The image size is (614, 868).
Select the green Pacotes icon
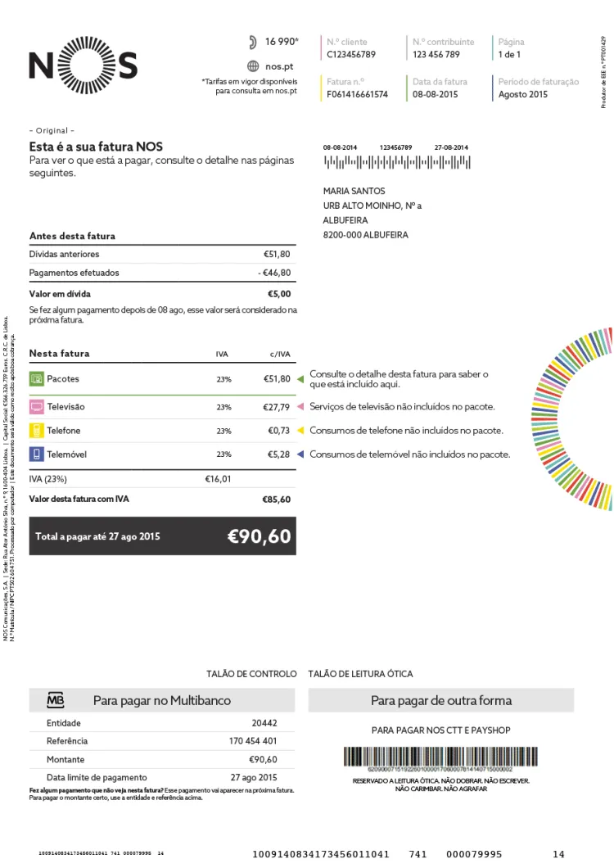pos(37,379)
